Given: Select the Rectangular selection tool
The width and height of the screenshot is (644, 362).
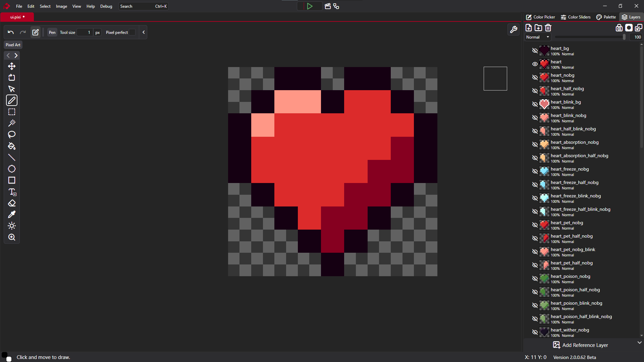Looking at the screenshot, I should 12,112.
